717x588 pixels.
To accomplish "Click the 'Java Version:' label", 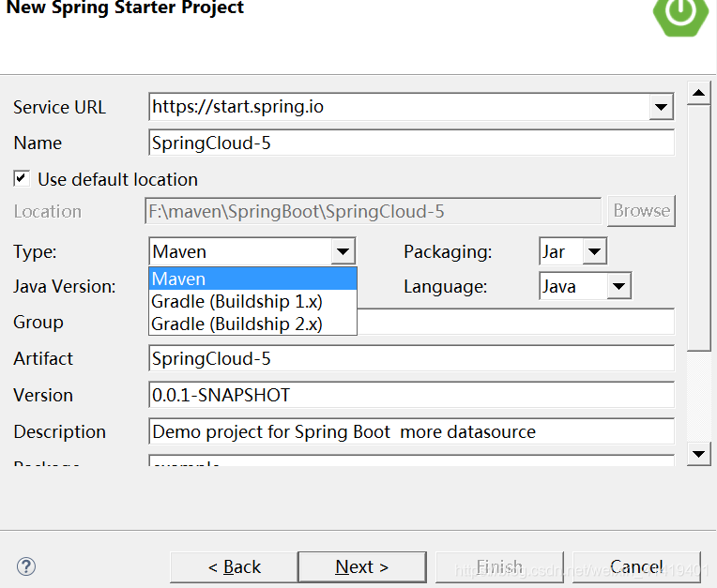I will 65,287.
